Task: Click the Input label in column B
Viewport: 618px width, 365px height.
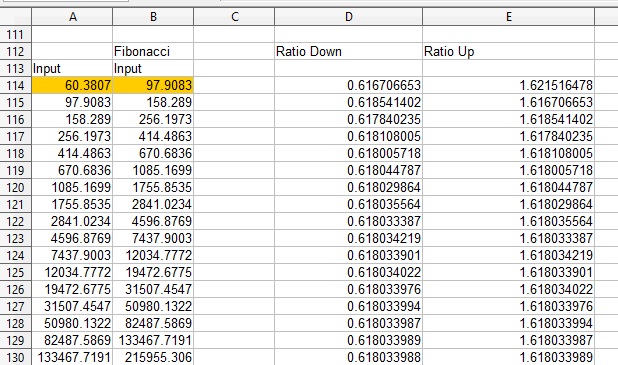Action: [x=153, y=68]
